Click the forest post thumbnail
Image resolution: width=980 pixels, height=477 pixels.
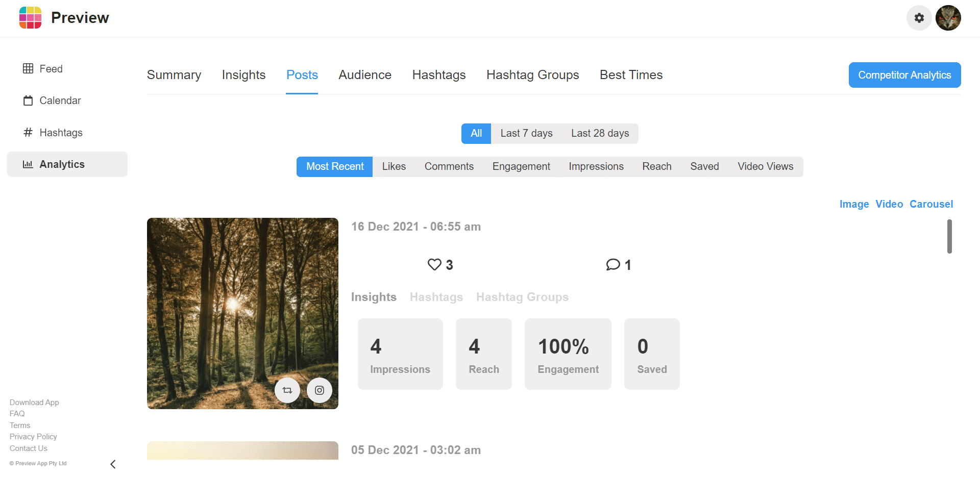tap(242, 313)
